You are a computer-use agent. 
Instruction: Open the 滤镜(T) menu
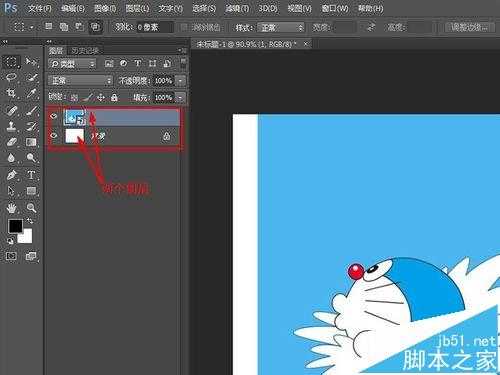coord(237,8)
